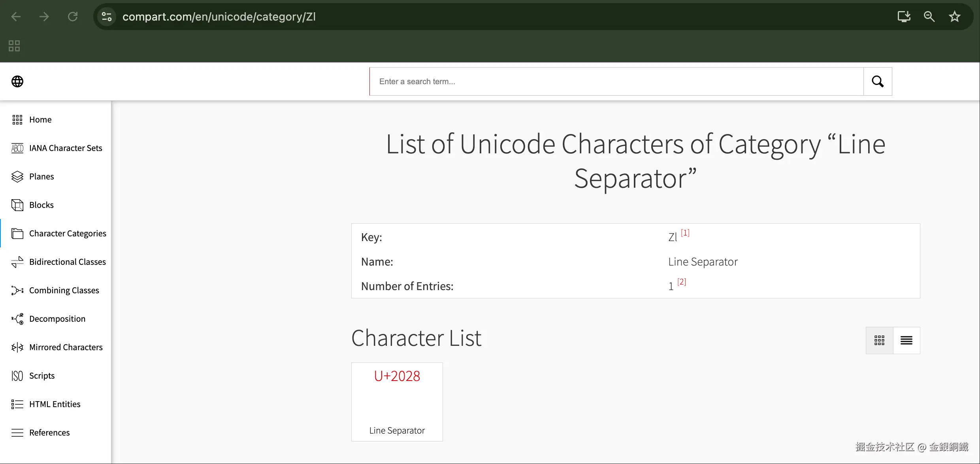Switch to list view layout
The image size is (980, 464).
click(x=906, y=340)
